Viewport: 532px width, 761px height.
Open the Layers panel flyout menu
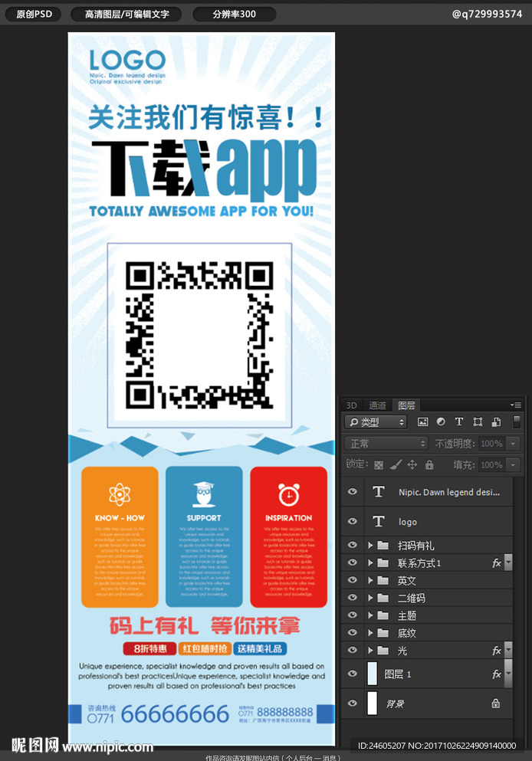click(x=516, y=405)
